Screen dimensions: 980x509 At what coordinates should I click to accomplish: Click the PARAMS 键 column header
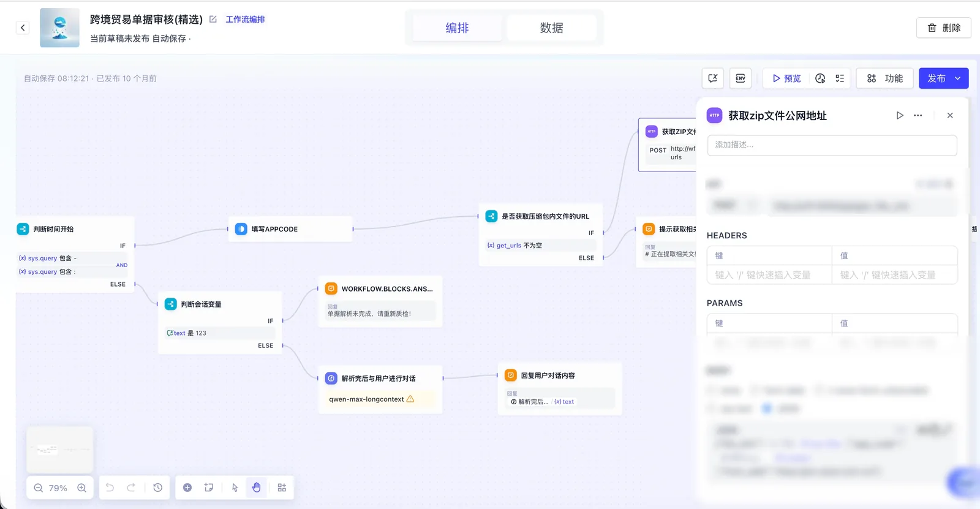[x=769, y=323]
